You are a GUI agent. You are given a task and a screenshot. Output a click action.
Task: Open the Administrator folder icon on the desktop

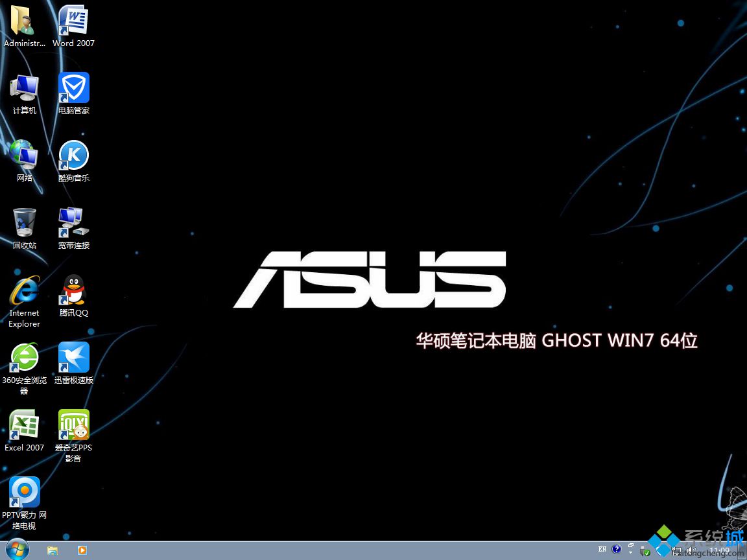[24, 26]
